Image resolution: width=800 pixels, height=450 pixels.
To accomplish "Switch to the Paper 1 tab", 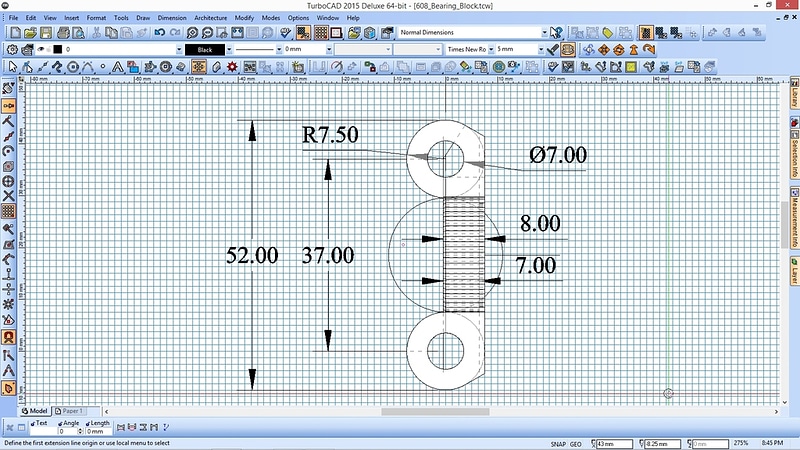I will pyautogui.click(x=70, y=411).
